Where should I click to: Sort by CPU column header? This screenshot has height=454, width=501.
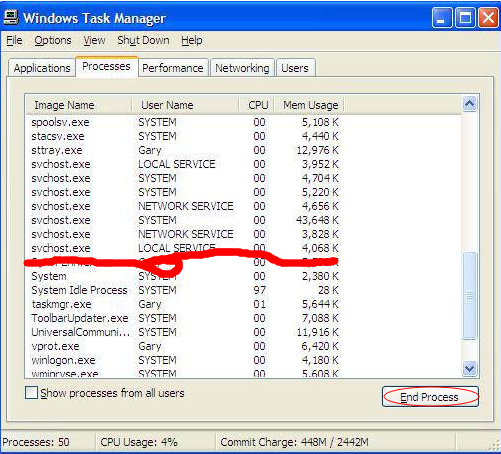pyautogui.click(x=256, y=105)
